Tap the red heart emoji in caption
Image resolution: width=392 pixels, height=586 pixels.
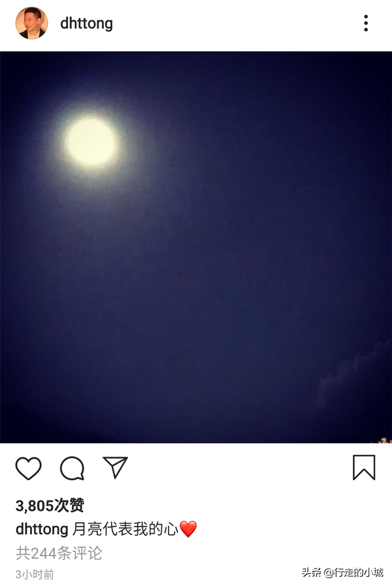coord(188,529)
